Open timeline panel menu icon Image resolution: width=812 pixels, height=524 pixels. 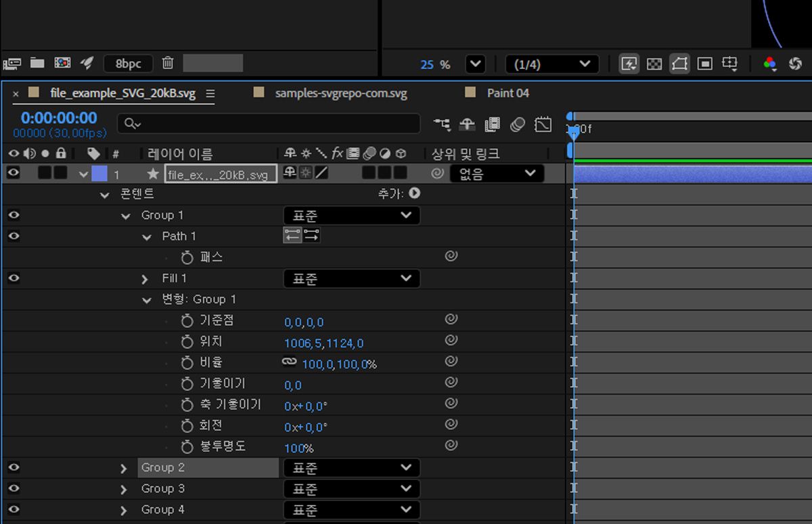(210, 93)
